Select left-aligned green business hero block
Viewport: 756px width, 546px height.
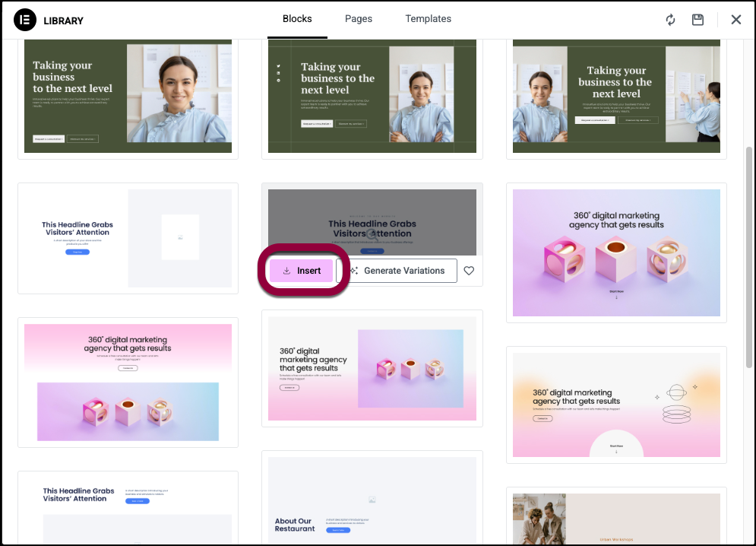click(x=128, y=96)
